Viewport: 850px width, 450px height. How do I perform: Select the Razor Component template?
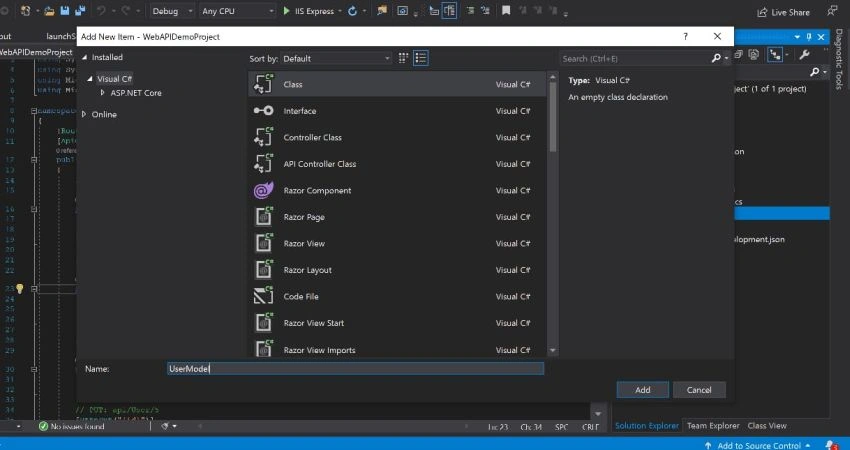click(397, 190)
